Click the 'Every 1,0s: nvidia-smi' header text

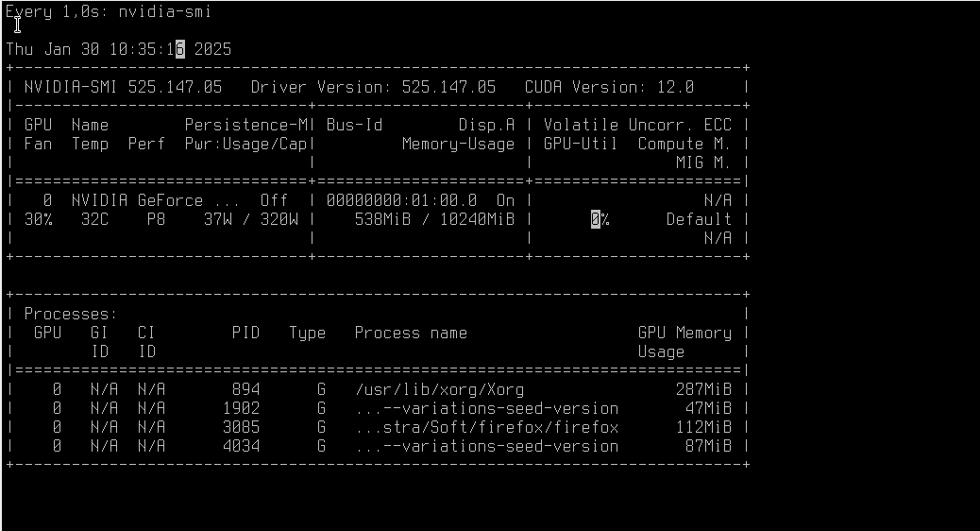[109, 12]
